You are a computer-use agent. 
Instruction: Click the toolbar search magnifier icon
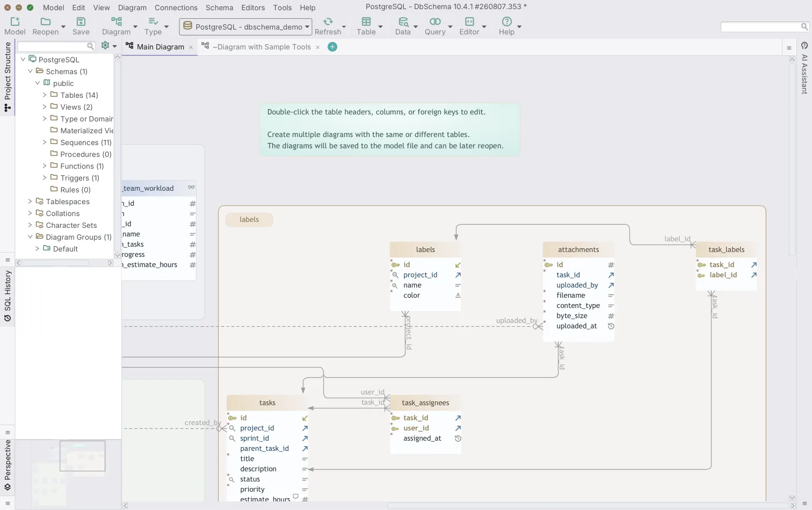804,26
